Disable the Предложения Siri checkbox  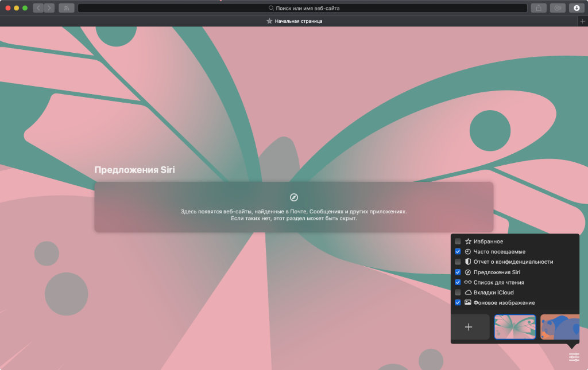click(458, 272)
